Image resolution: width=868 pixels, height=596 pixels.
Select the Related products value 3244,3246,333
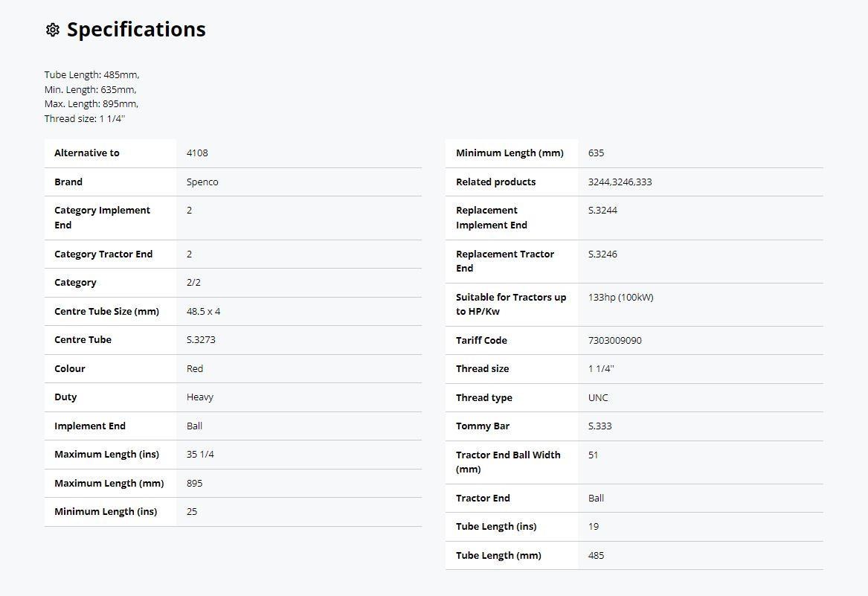pyautogui.click(x=620, y=182)
